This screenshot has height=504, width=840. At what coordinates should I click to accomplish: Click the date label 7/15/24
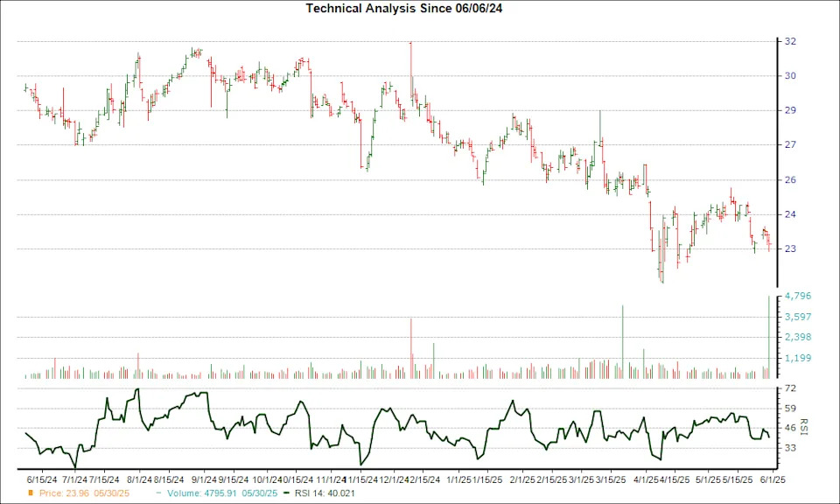(x=104, y=479)
